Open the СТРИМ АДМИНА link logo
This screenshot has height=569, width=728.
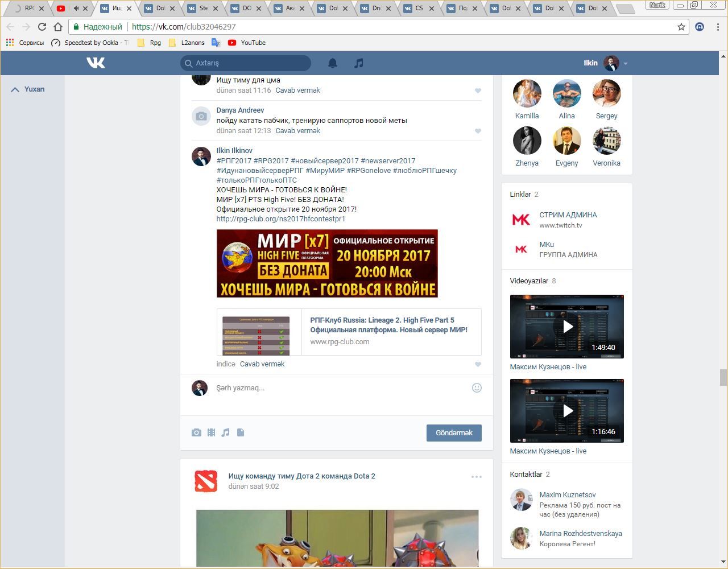(x=521, y=220)
